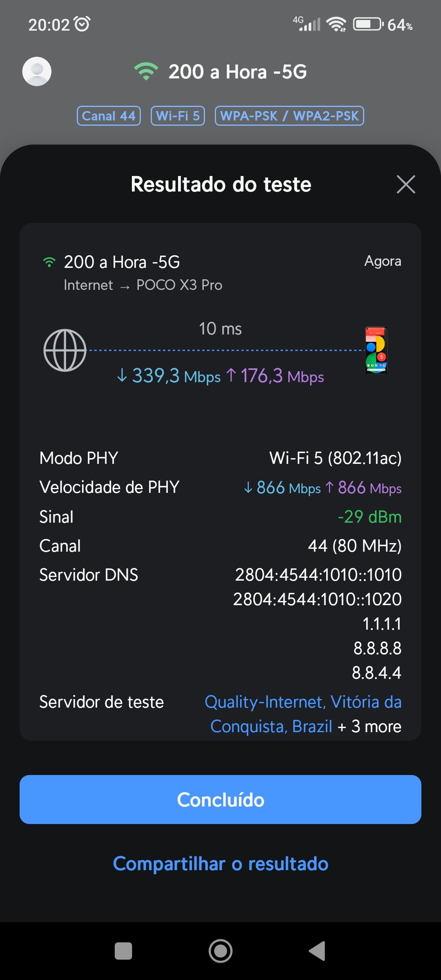Image resolution: width=441 pixels, height=980 pixels.
Task: Tap the POCO X3 Pro phone thumbnail
Action: pyautogui.click(x=376, y=350)
